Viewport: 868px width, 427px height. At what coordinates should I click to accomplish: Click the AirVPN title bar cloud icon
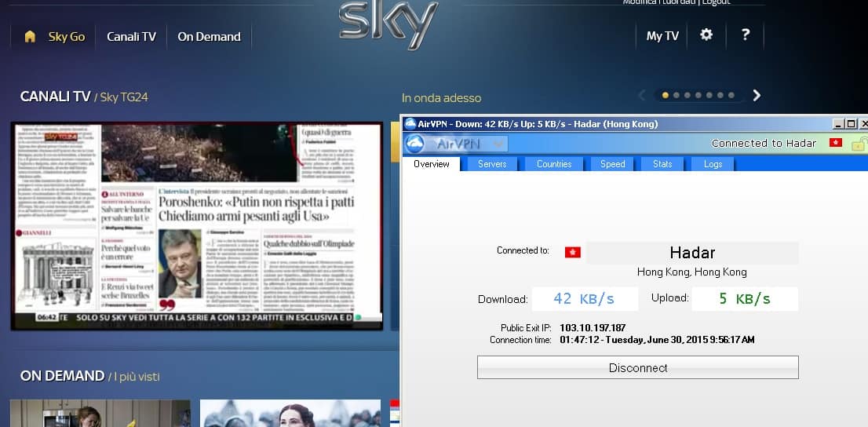point(410,123)
